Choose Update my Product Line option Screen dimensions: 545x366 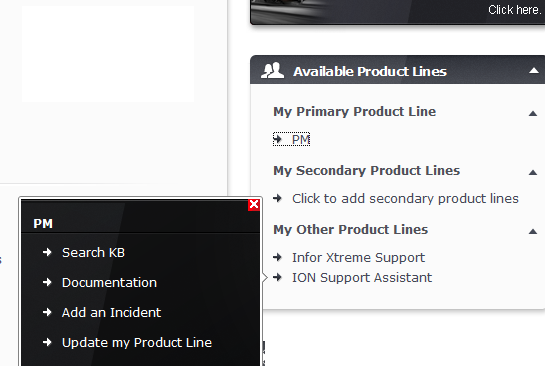[137, 342]
